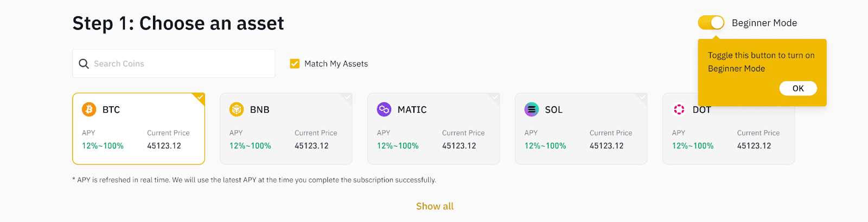868x222 pixels.
Task: Click the SOL card corner checkmark
Action: [x=642, y=98]
